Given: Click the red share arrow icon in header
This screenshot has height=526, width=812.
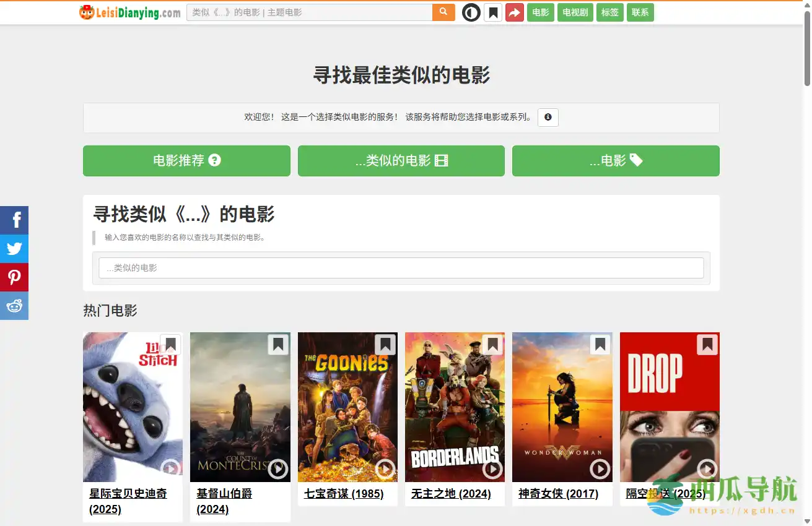Looking at the screenshot, I should [514, 12].
